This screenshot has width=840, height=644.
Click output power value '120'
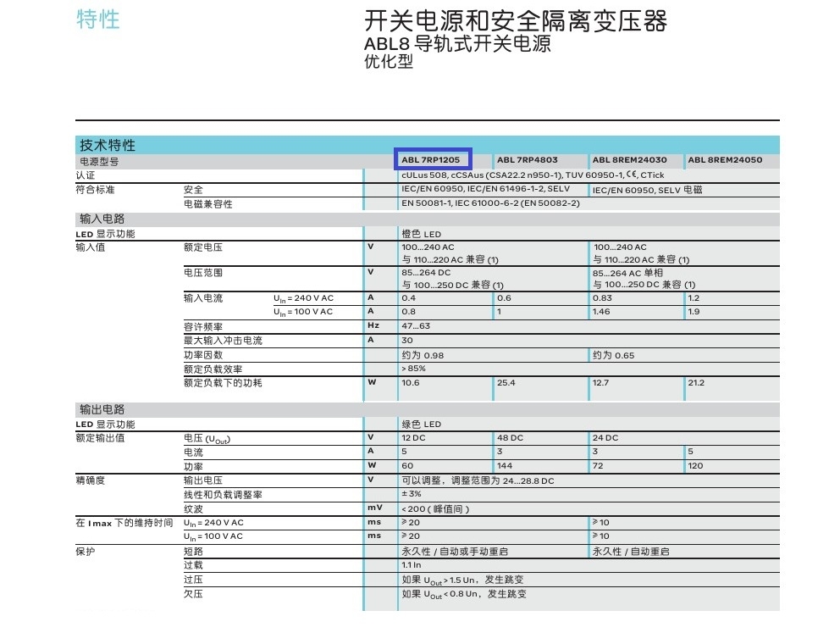tap(695, 466)
